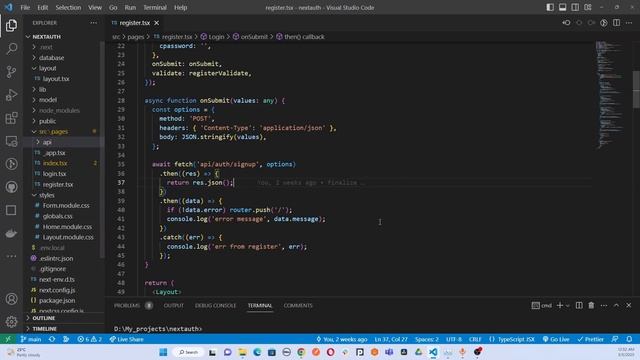This screenshot has height=360, width=640.
Task: Open the Source Control view
Action: pos(11,72)
